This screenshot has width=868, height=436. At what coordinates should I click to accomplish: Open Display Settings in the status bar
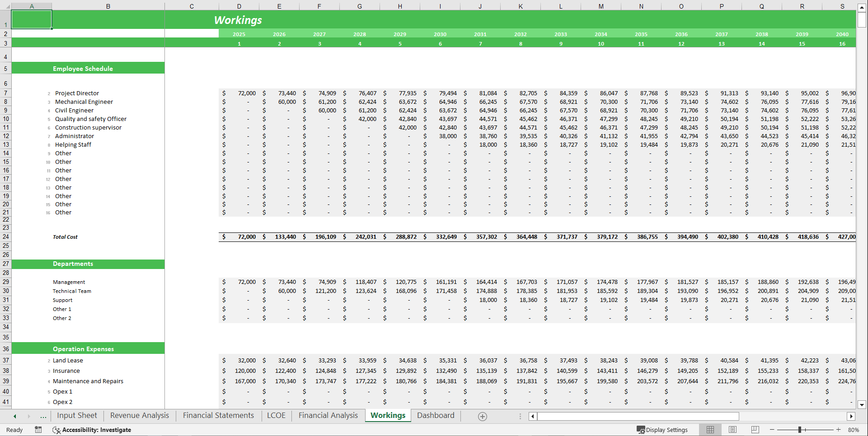(662, 430)
